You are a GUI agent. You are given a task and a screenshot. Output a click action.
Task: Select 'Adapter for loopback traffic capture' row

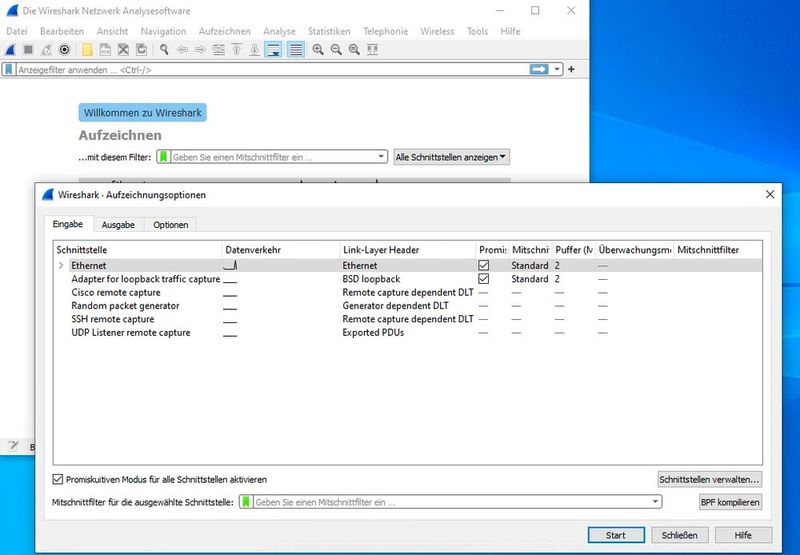pos(408,279)
